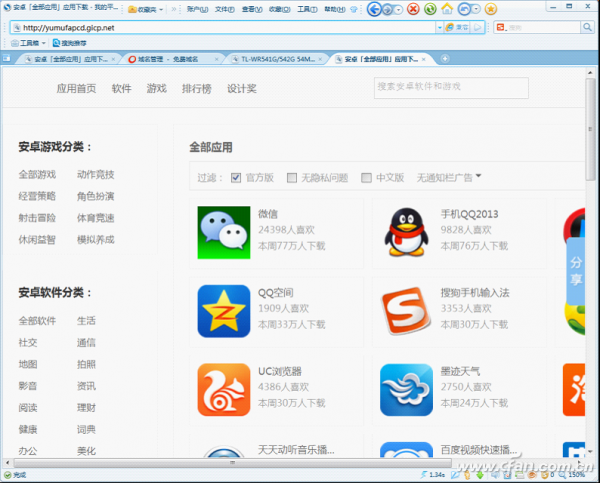Enable the 无隐私问题 filter checkbox
The image size is (600, 483).
point(292,178)
